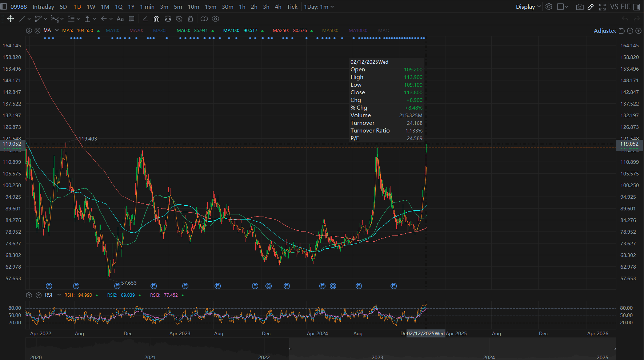Redo the last drawing action

click(x=637, y=19)
